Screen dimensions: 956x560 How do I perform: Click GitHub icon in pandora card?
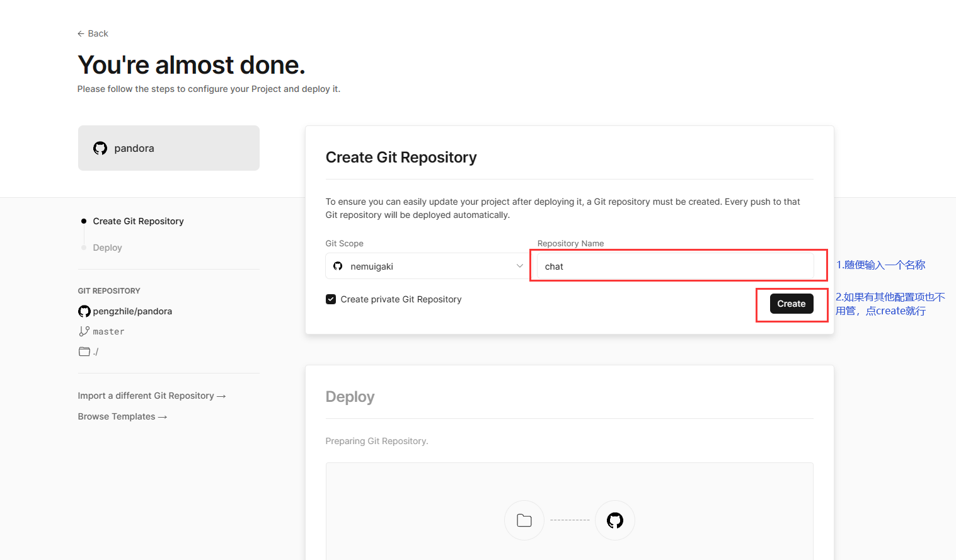pyautogui.click(x=100, y=148)
